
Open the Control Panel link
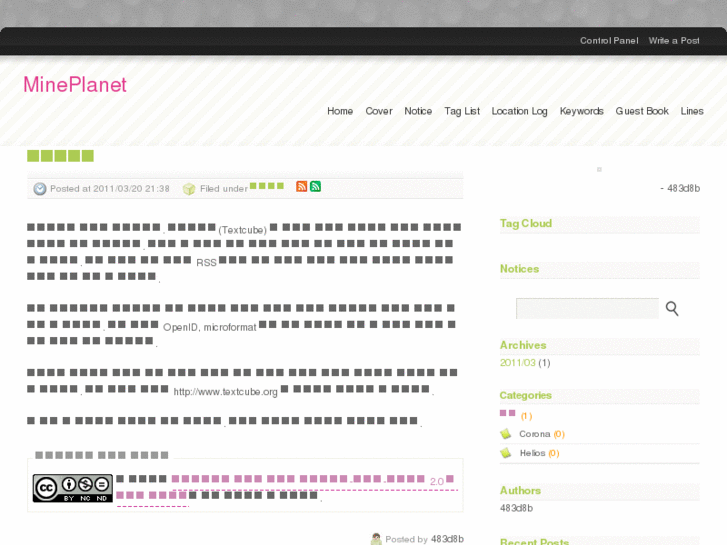(x=609, y=41)
